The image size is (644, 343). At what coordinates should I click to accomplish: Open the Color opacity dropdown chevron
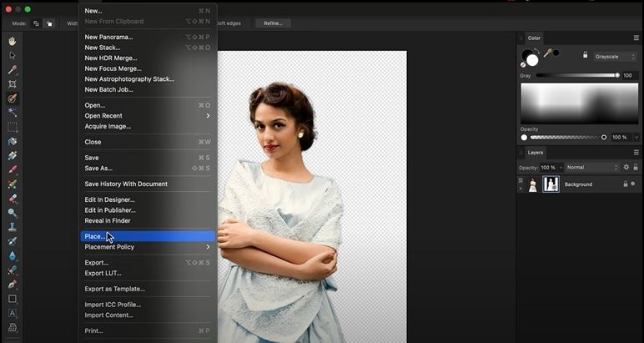tap(636, 137)
